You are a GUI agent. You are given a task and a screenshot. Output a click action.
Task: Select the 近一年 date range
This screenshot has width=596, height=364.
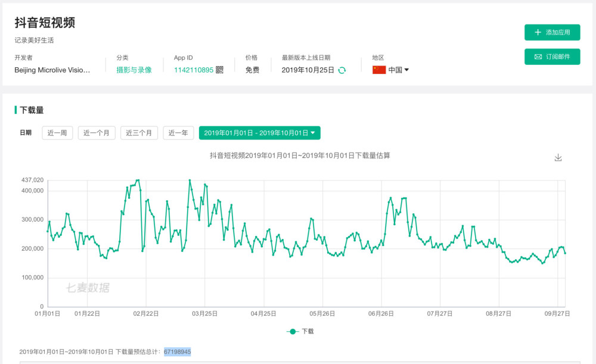178,133
